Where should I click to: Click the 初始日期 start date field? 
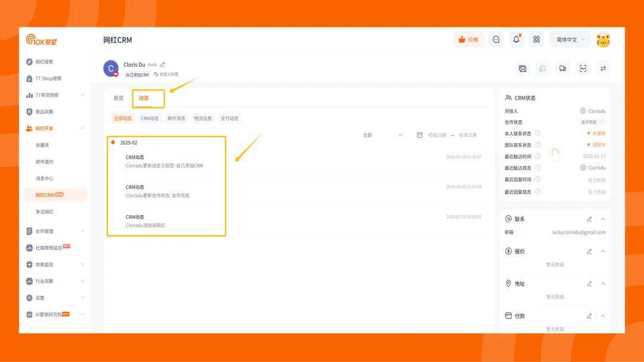point(436,135)
